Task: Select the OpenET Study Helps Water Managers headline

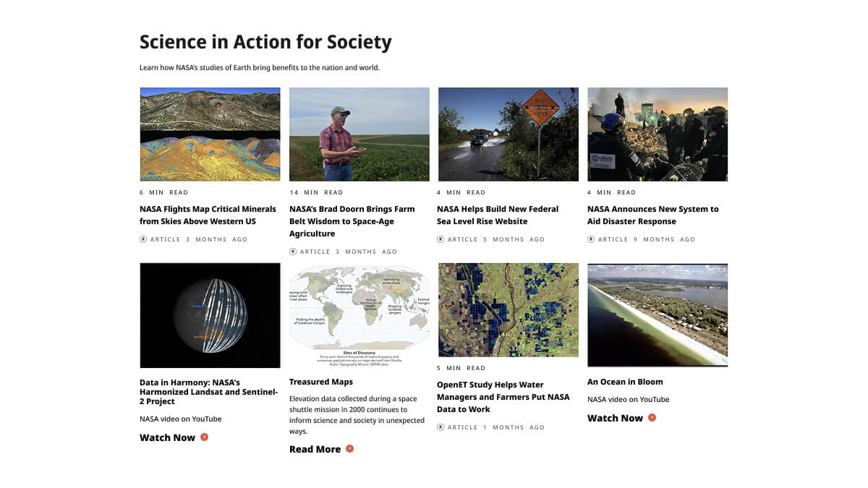Action: [503, 397]
